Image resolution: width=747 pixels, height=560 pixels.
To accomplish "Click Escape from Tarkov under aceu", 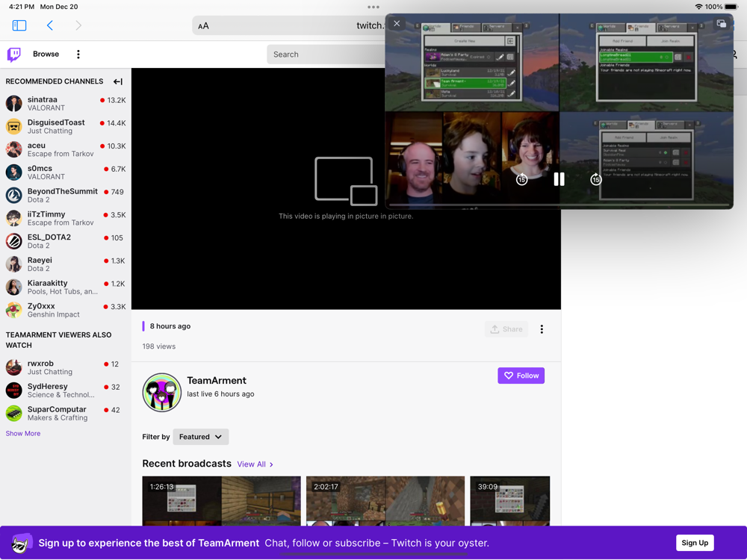I will coord(61,154).
